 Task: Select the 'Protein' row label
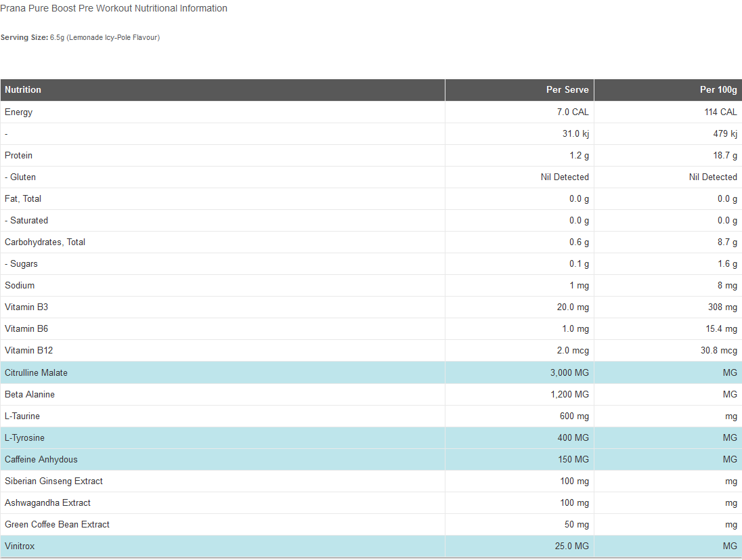click(x=18, y=155)
